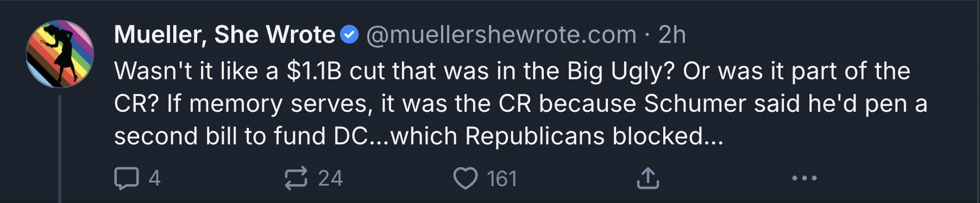Open the three-dot more options menu

pos(804,178)
